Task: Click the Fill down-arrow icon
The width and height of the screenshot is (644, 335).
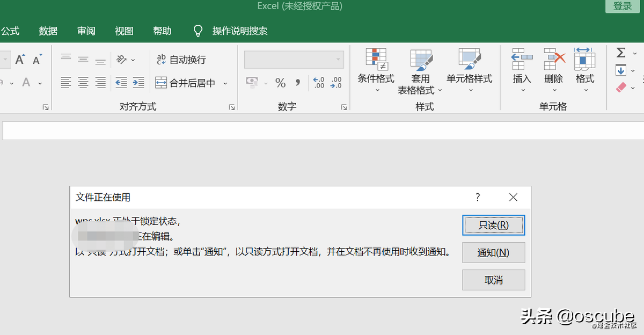Action: [x=621, y=70]
